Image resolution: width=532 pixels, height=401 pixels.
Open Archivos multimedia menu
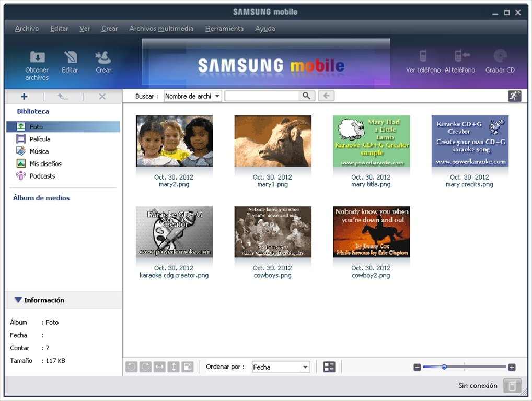pyautogui.click(x=161, y=29)
